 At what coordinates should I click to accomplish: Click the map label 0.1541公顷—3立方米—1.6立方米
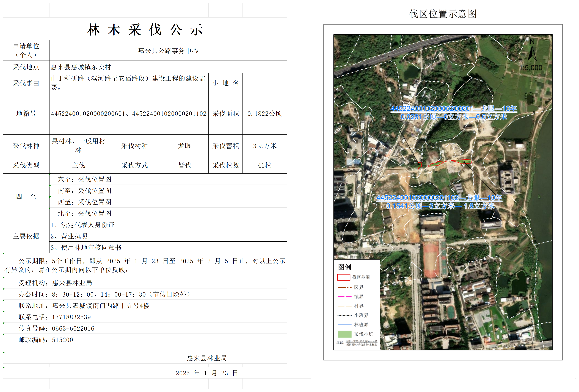click(440, 206)
